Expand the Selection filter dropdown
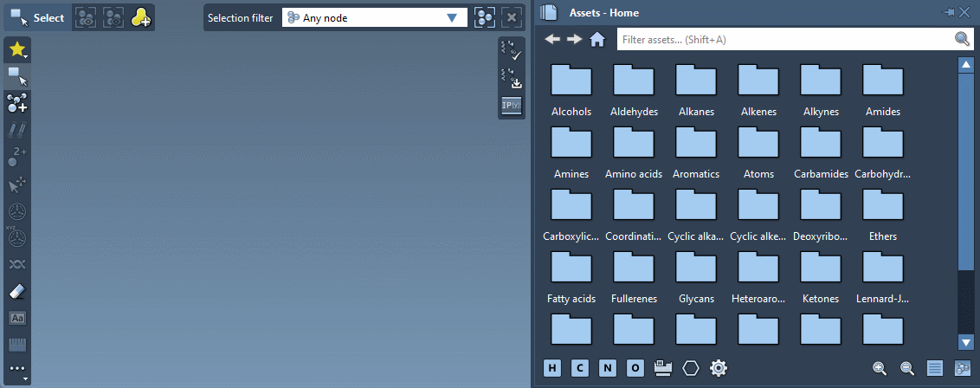The image size is (980, 388). click(451, 17)
